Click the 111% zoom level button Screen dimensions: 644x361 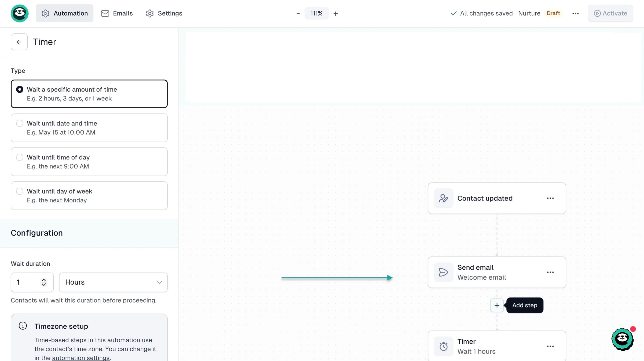(x=316, y=13)
